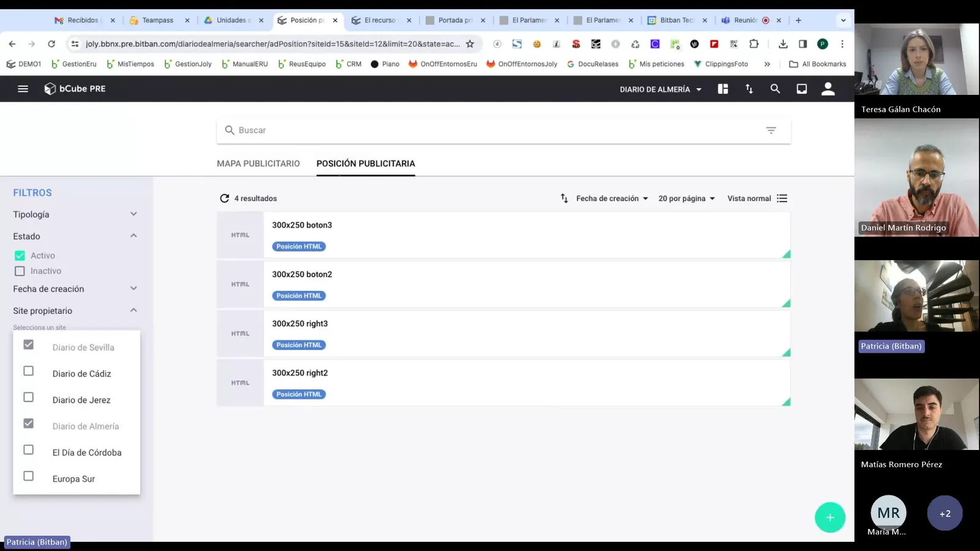Switch to the Mapa Publicitario tab
980x551 pixels.
[x=258, y=163]
